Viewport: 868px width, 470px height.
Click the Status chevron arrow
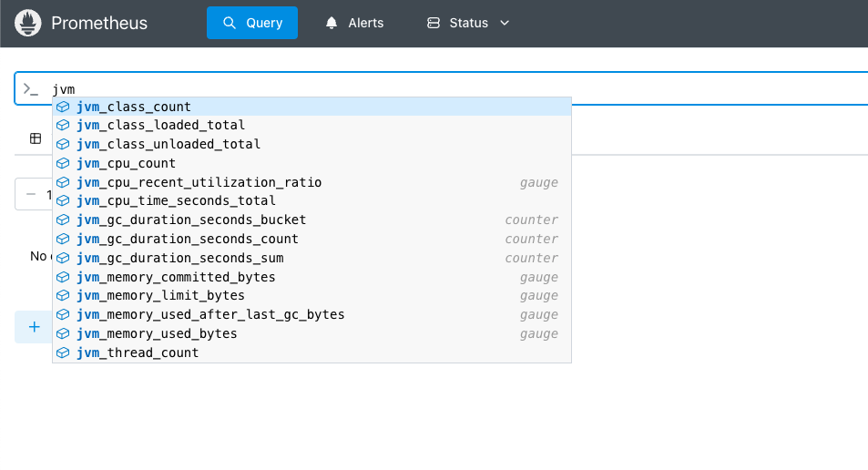click(x=505, y=24)
